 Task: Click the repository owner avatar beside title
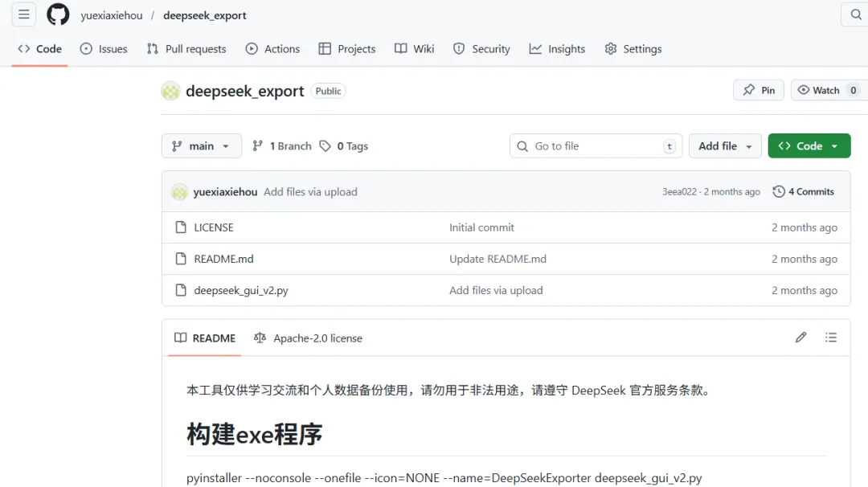pos(170,91)
